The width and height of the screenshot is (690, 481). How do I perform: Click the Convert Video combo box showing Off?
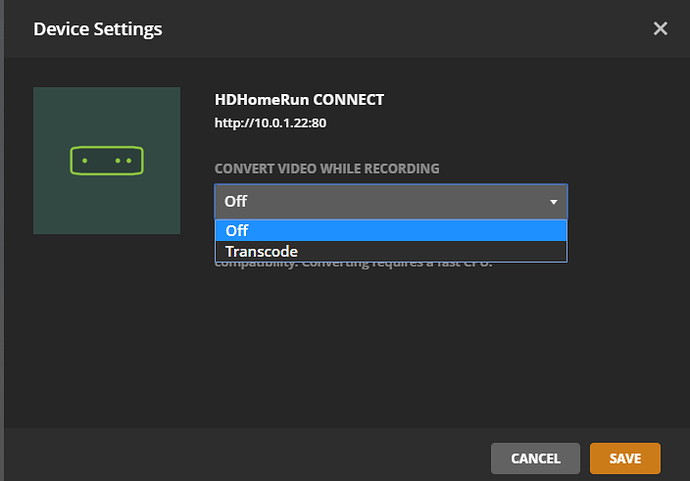point(380,202)
